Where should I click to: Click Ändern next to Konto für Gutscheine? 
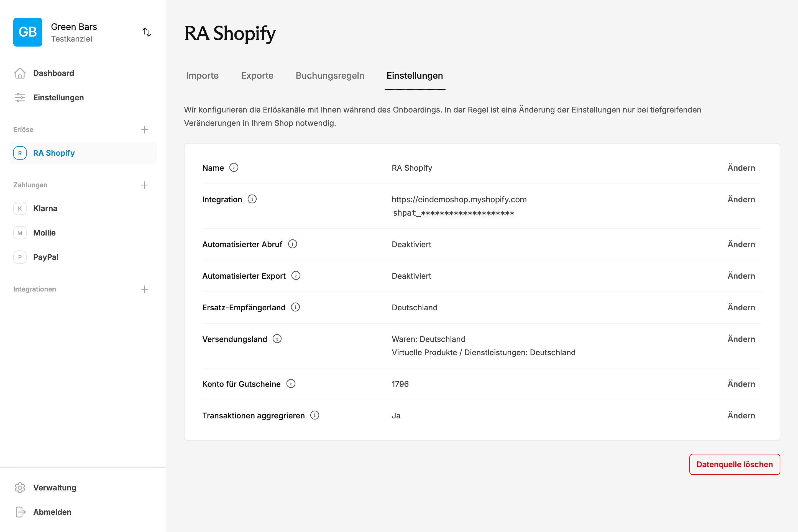pyautogui.click(x=741, y=384)
